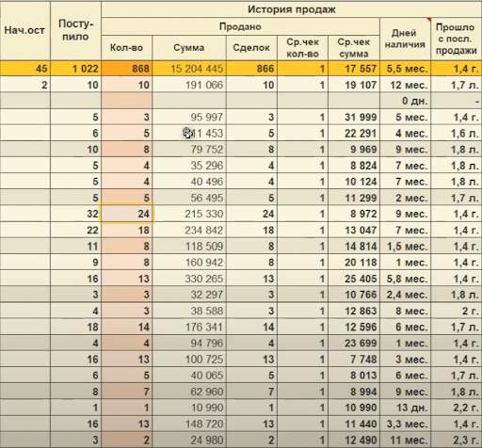Select the total quantity cell 868

127,69
